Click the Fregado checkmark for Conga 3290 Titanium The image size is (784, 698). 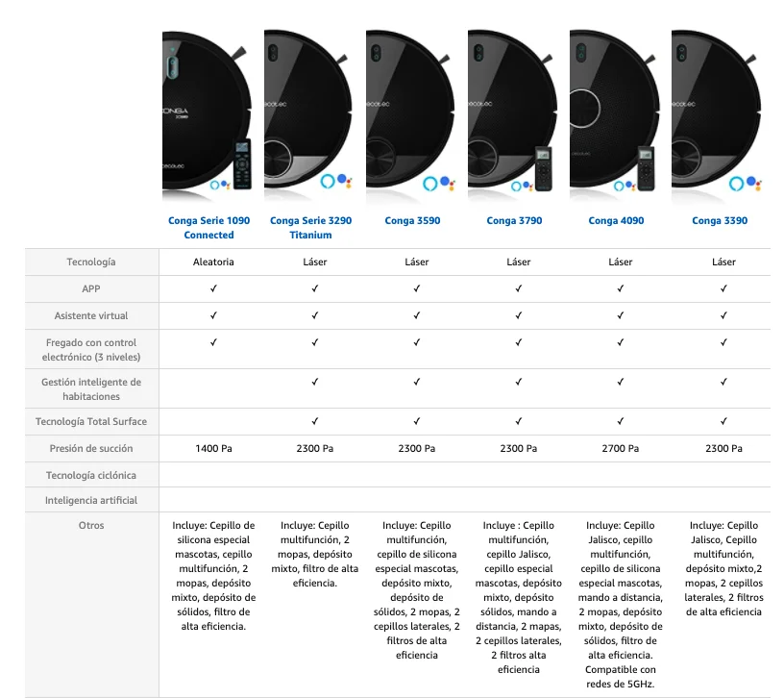point(315,342)
